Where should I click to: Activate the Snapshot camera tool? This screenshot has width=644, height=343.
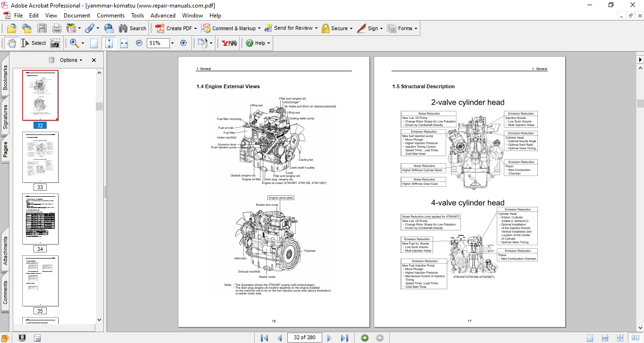pos(55,43)
